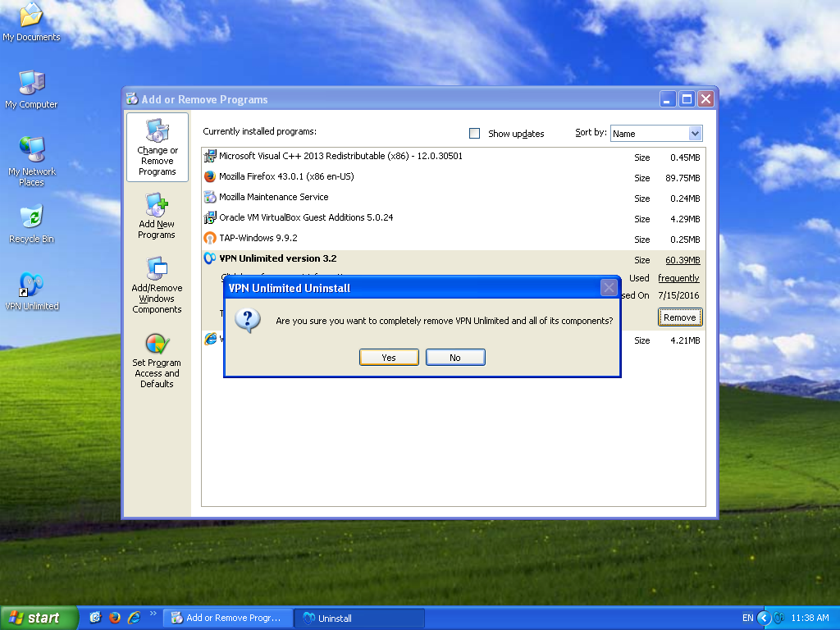The width and height of the screenshot is (840, 630).
Task: Click the Firefox icon in the programs list
Action: point(209,177)
